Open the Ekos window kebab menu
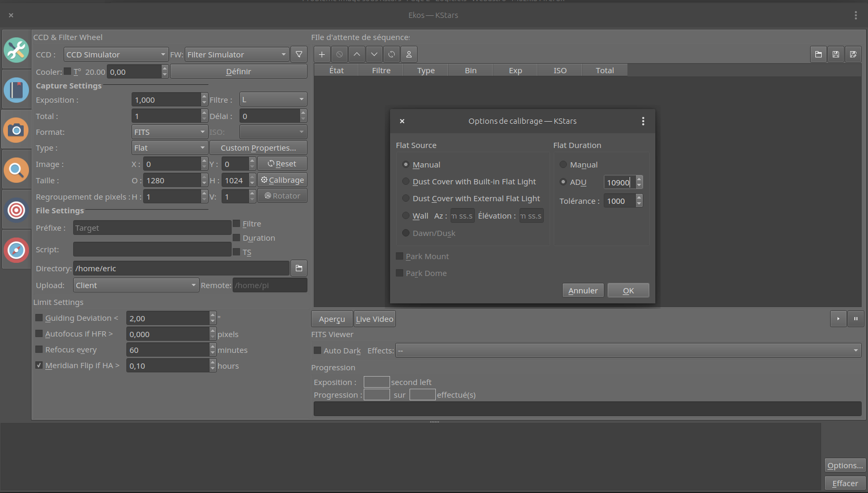868x493 pixels. pos(856,15)
